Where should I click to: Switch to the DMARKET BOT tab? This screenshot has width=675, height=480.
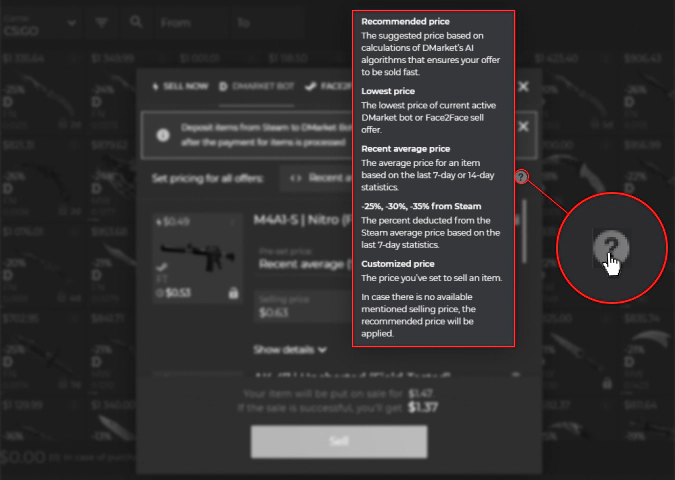point(257,87)
